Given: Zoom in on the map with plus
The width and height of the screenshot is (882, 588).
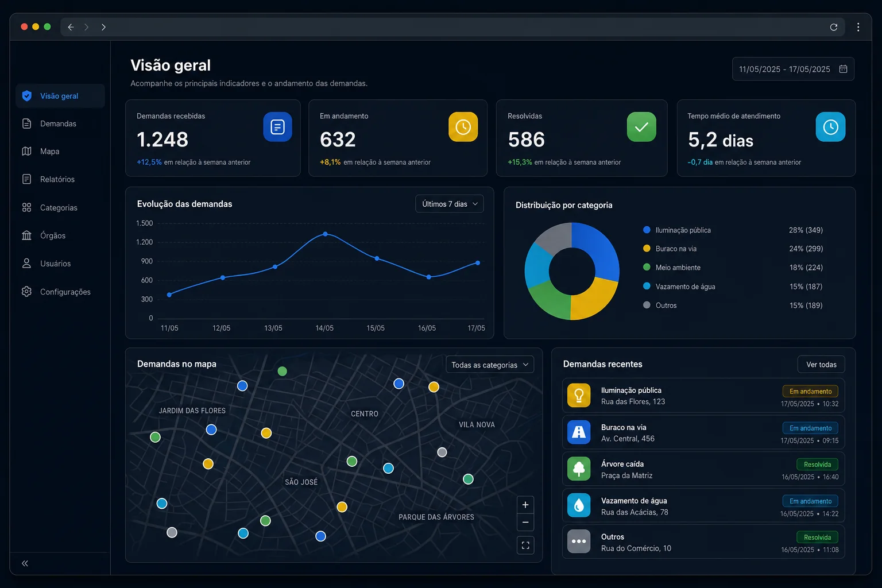Looking at the screenshot, I should point(525,505).
